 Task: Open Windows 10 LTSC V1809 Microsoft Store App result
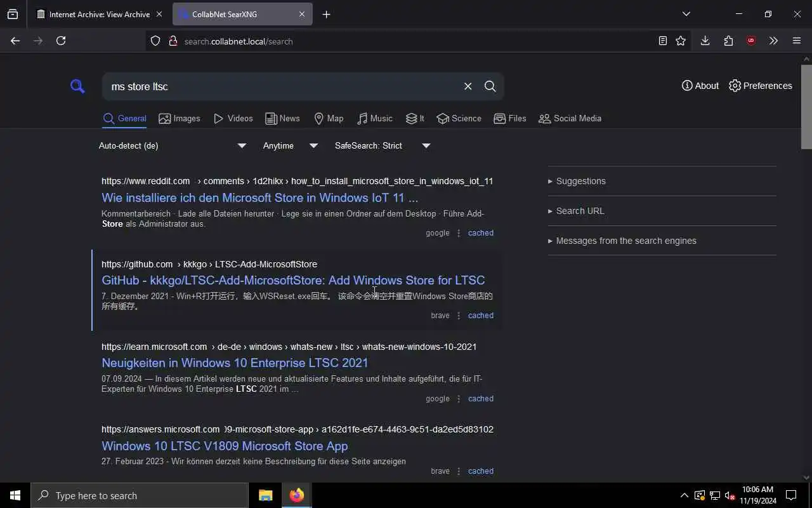pos(225,446)
